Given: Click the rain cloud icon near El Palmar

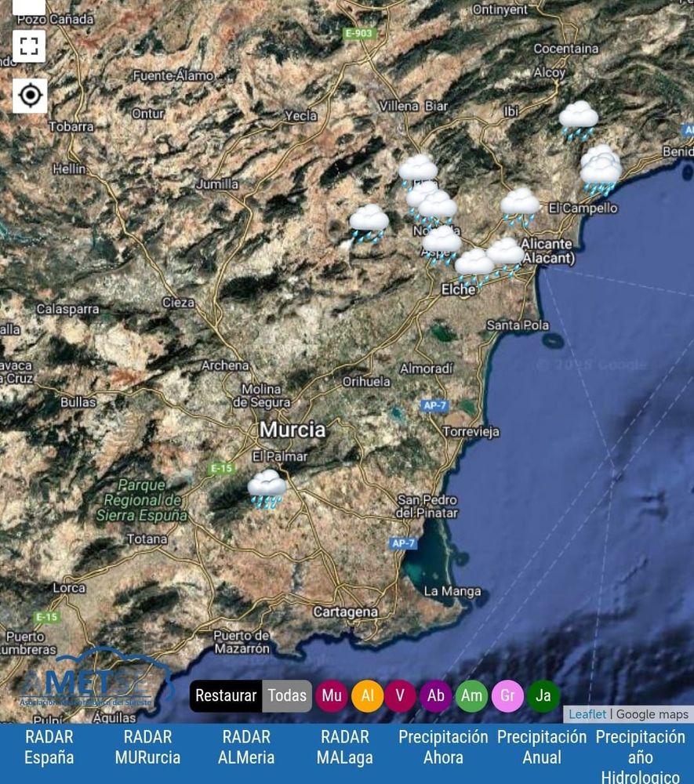Looking at the screenshot, I should coord(267,488).
